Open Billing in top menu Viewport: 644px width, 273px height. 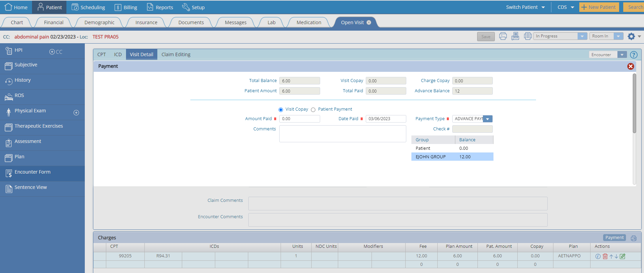tap(126, 7)
